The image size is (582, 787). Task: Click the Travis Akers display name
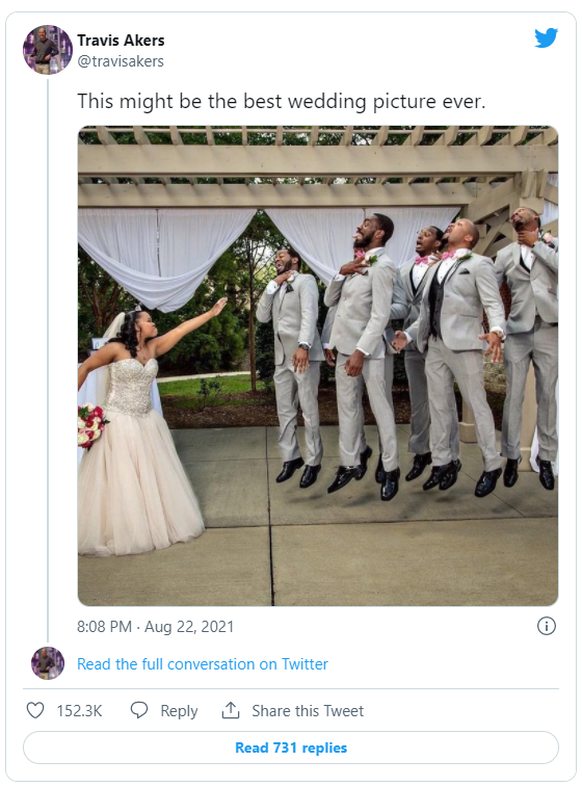(120, 40)
